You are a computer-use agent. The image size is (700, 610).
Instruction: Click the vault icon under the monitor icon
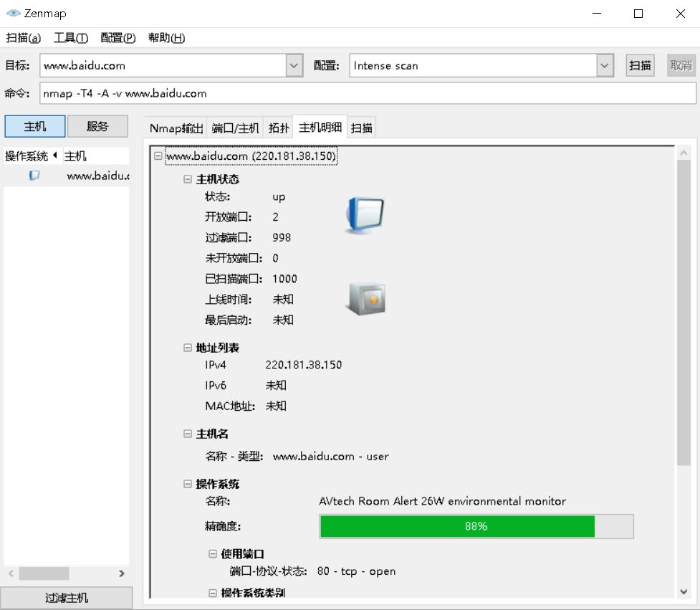(365, 299)
